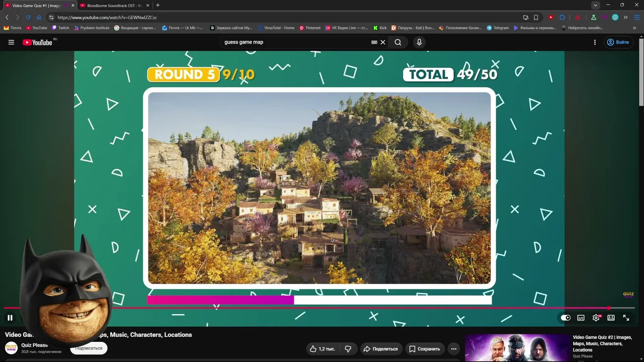Bookmark this page from the address bar

[x=536, y=17]
